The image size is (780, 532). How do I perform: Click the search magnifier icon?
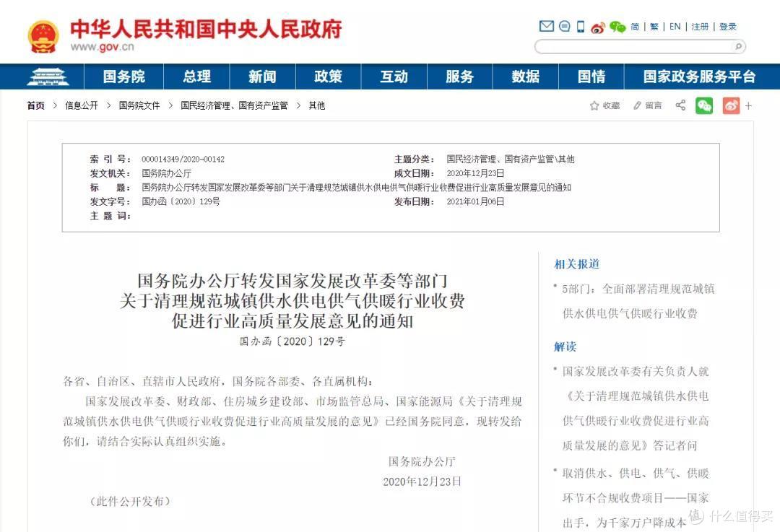(x=739, y=47)
